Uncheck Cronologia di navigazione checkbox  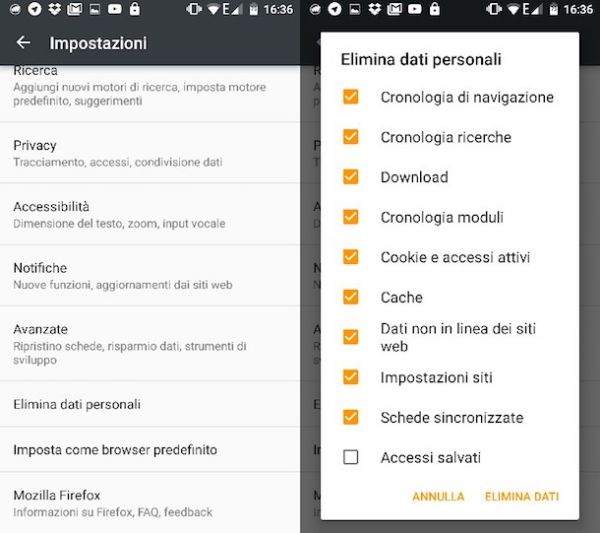(351, 97)
